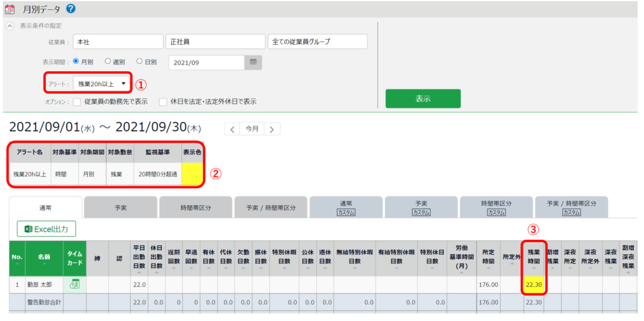Viewport: 644px width, 321px height.
Task: Open the 正社員 employment type selector
Action: (216, 42)
